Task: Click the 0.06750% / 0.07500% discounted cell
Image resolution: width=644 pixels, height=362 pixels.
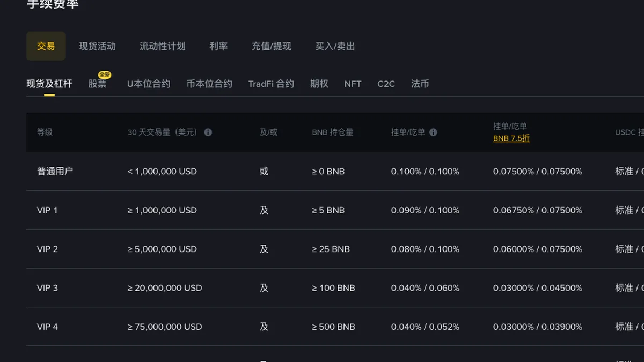Action: coord(538,210)
